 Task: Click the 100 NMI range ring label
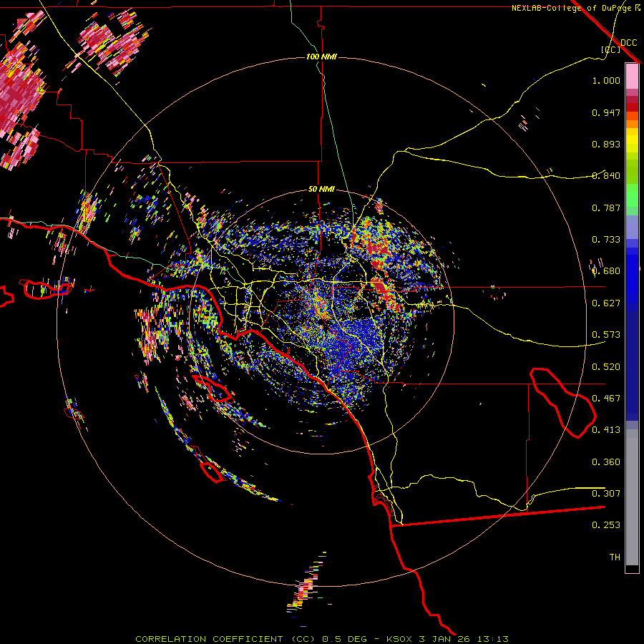click(321, 57)
